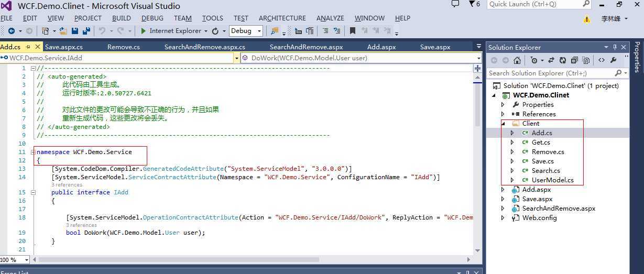Open the feedback speech bubble icon
Image resolution: width=644 pixels, height=274 pixels.
coord(455,4)
